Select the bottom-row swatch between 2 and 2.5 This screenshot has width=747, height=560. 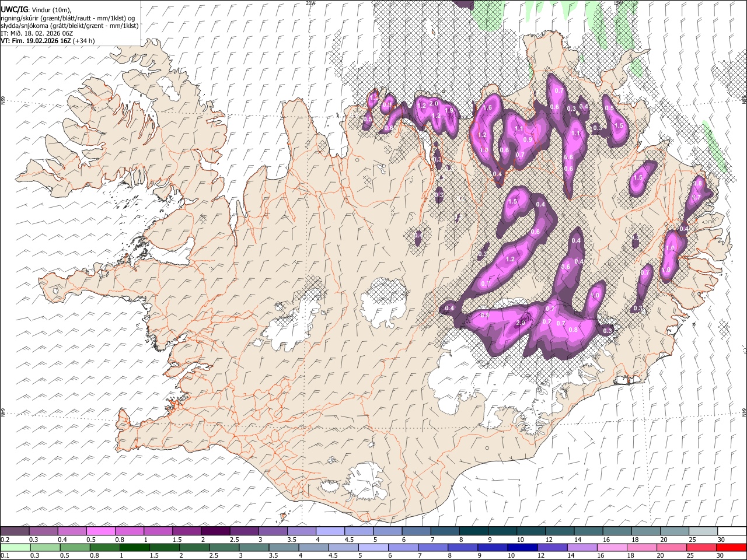click(x=194, y=547)
